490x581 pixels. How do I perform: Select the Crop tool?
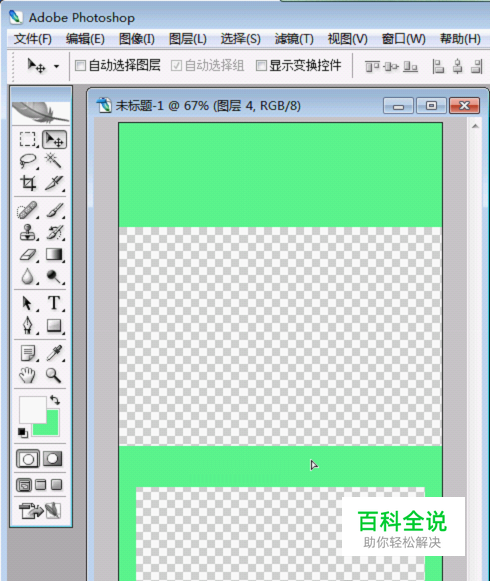pyautogui.click(x=28, y=183)
